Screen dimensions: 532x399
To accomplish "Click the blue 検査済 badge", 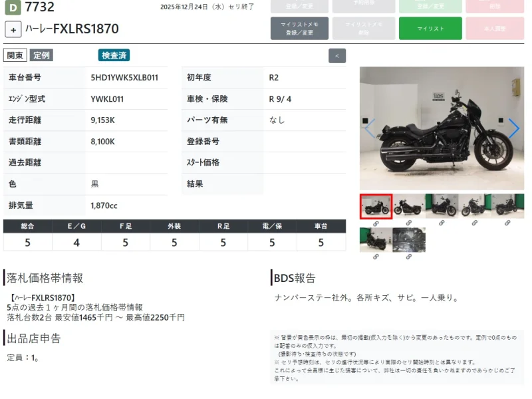I will tap(114, 55).
